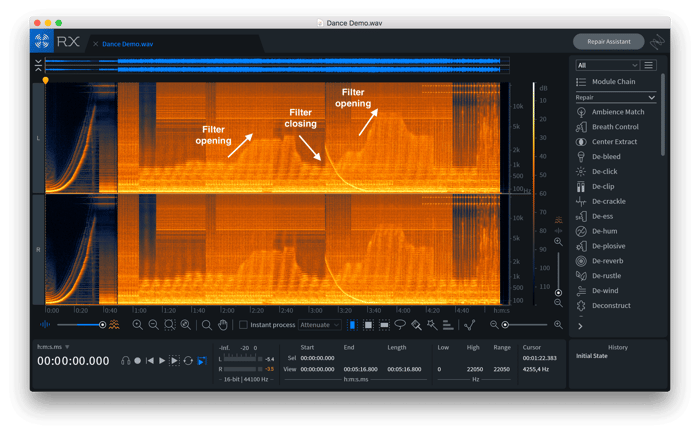The image size is (700, 434).
Task: Open the De-rustle module
Action: (x=598, y=276)
